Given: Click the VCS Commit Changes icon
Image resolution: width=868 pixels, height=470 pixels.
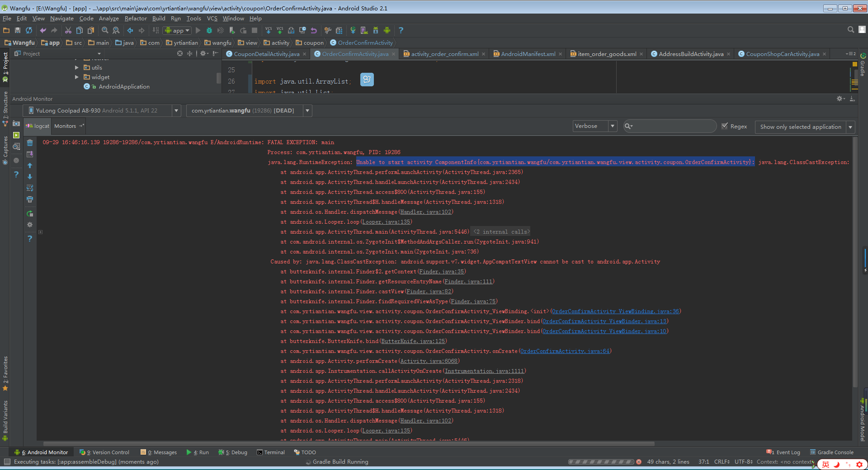Looking at the screenshot, I should tap(280, 30).
